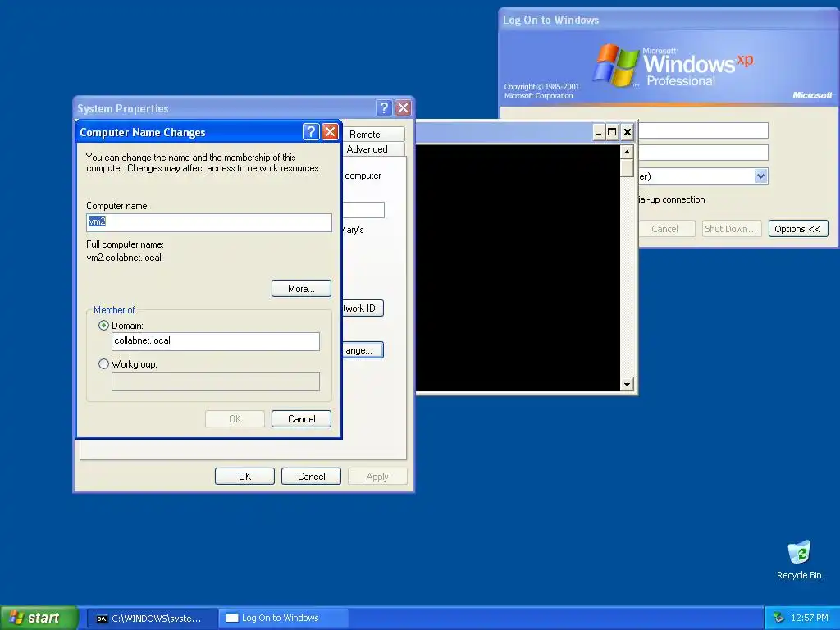
Task: Close the Computer Name Changes dialog
Action: pos(330,132)
